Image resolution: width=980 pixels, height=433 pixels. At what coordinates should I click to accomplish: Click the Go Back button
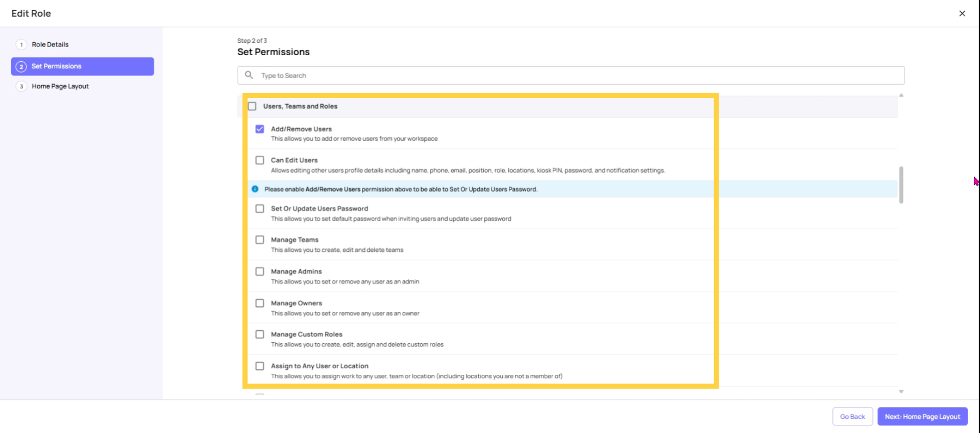click(x=852, y=417)
